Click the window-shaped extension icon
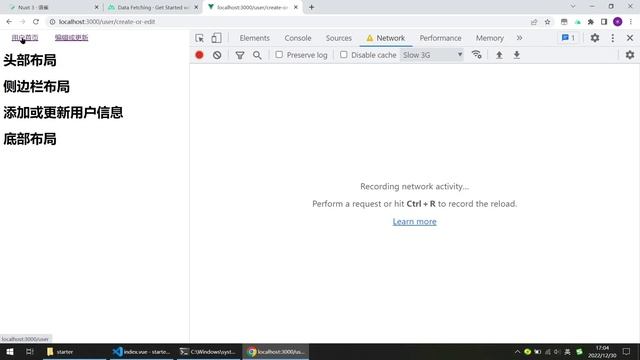This screenshot has width=640, height=360. pyautogui.click(x=564, y=22)
